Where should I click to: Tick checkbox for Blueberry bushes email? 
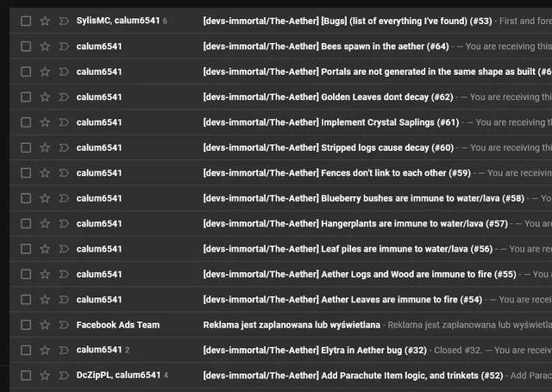[26, 198]
